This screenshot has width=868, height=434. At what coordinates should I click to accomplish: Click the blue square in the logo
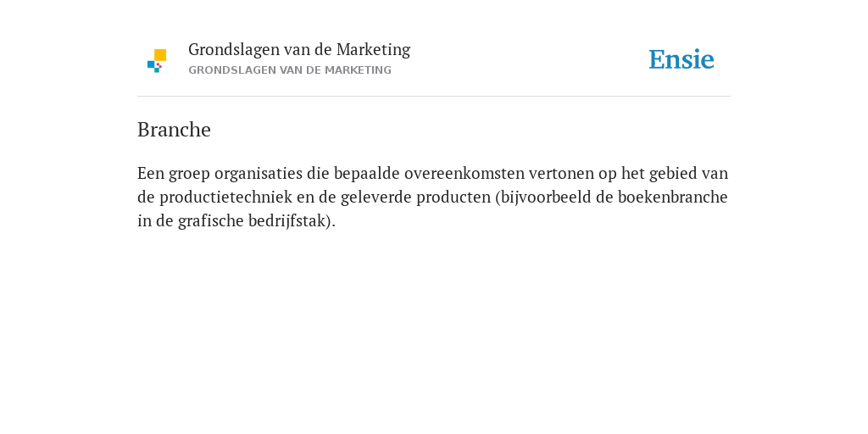pos(151,64)
